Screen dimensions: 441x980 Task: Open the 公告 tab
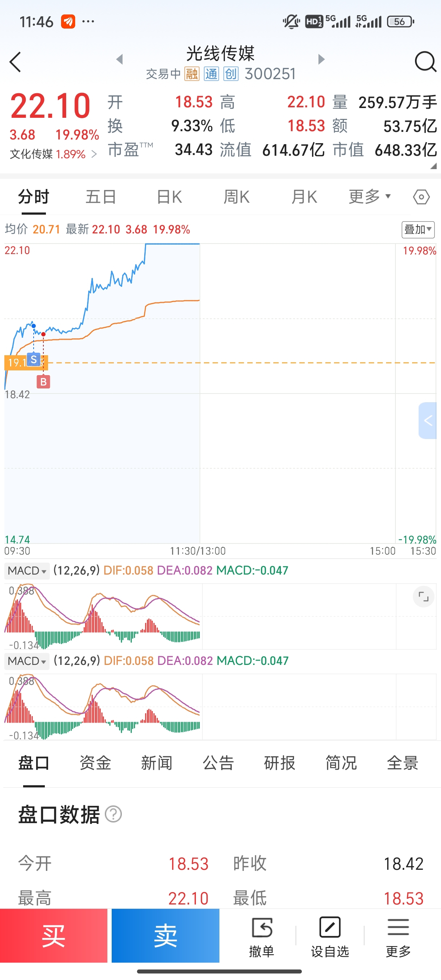(x=218, y=763)
